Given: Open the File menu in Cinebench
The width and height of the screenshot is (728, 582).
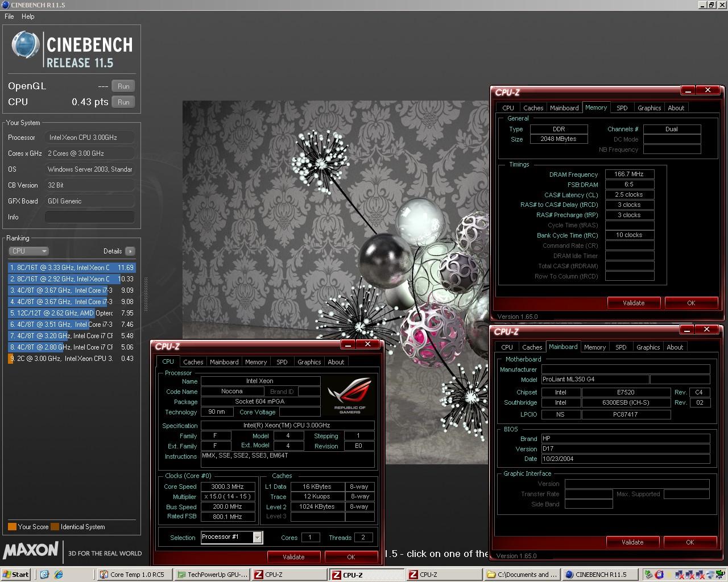Looking at the screenshot, I should 9,16.
